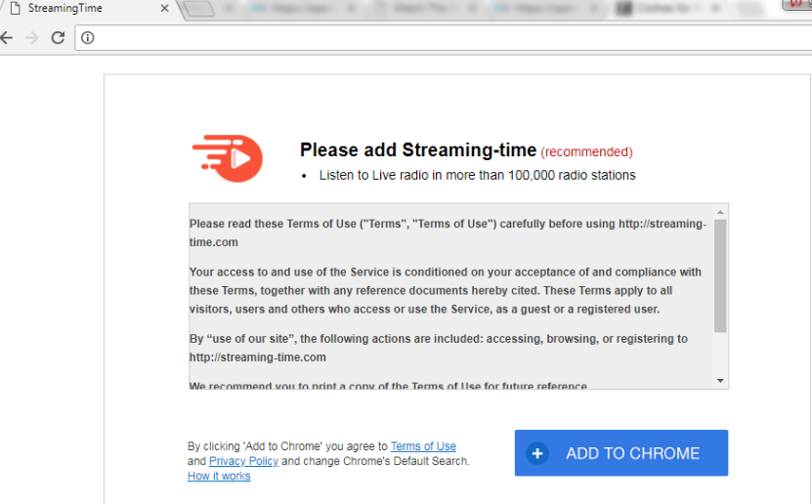The image size is (812, 504).
Task: Reload the current page
Action: pyautogui.click(x=58, y=38)
